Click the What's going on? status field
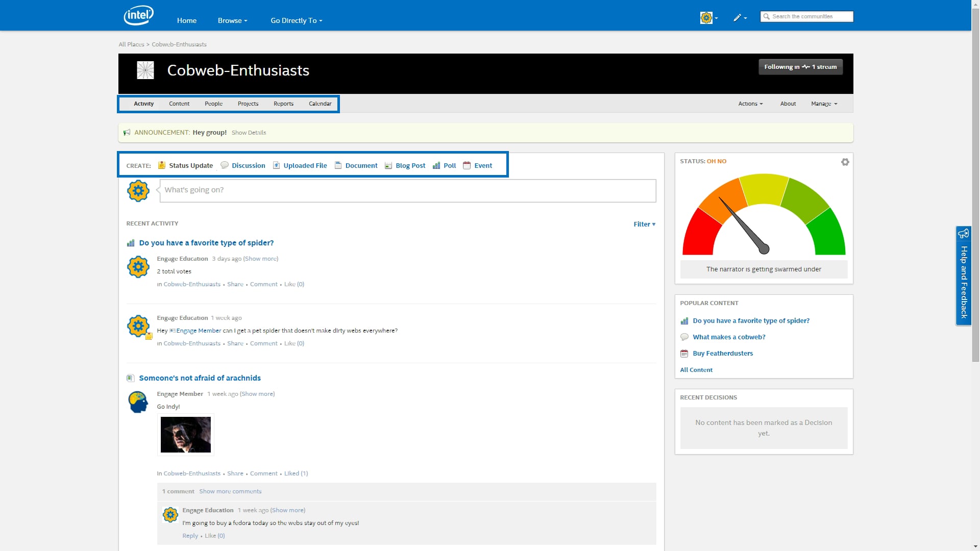The width and height of the screenshot is (980, 551). pos(408,190)
